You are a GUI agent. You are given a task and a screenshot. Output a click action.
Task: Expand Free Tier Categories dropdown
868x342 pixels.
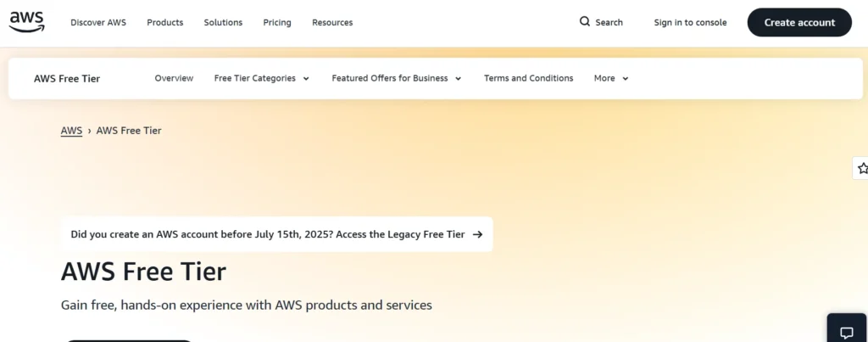261,78
